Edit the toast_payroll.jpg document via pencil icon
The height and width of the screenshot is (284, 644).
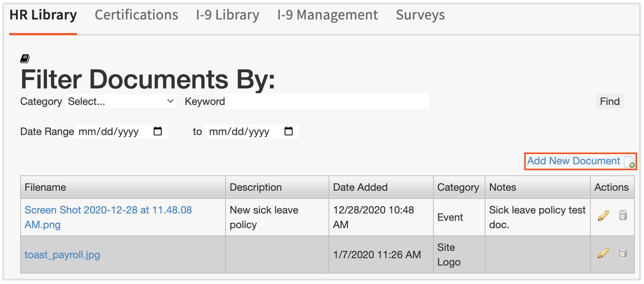pos(603,253)
